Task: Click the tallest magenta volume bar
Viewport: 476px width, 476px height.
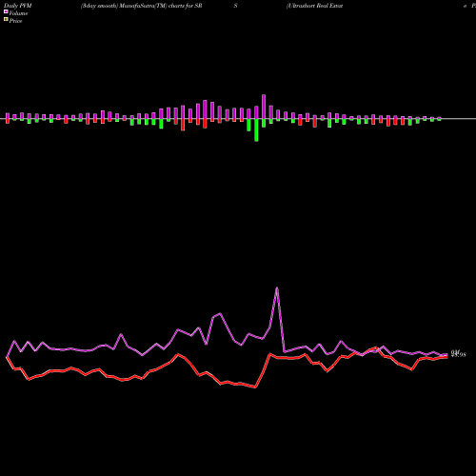Action: [264, 107]
